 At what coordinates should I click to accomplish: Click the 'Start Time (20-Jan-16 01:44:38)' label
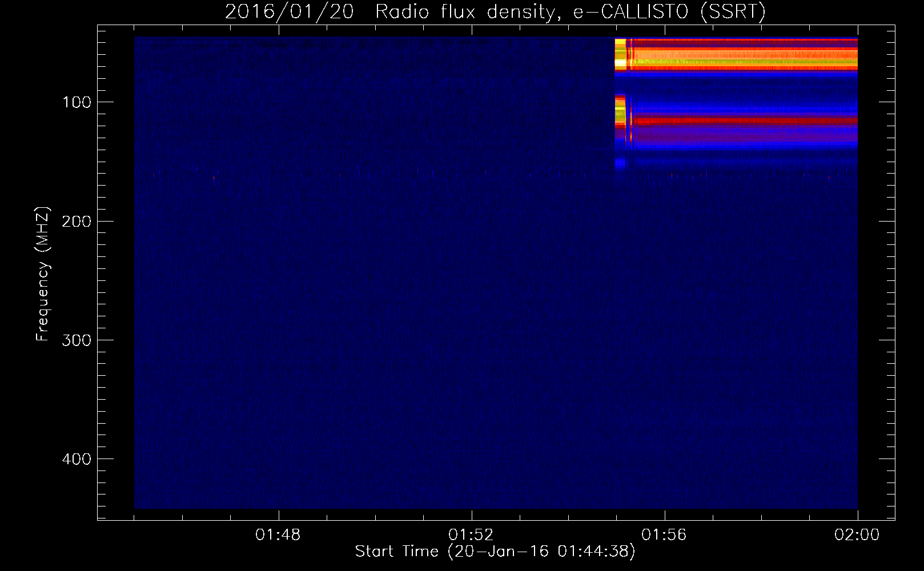pos(495,552)
